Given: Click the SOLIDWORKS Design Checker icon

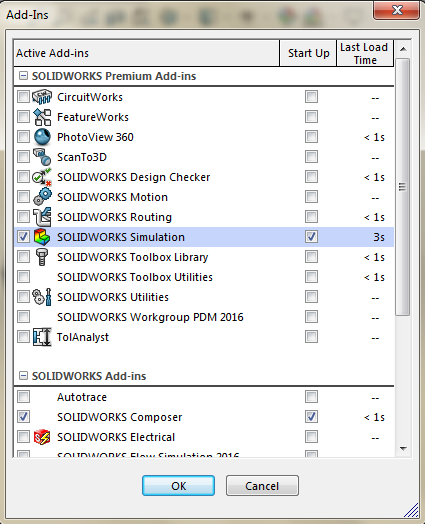Looking at the screenshot, I should (x=42, y=177).
